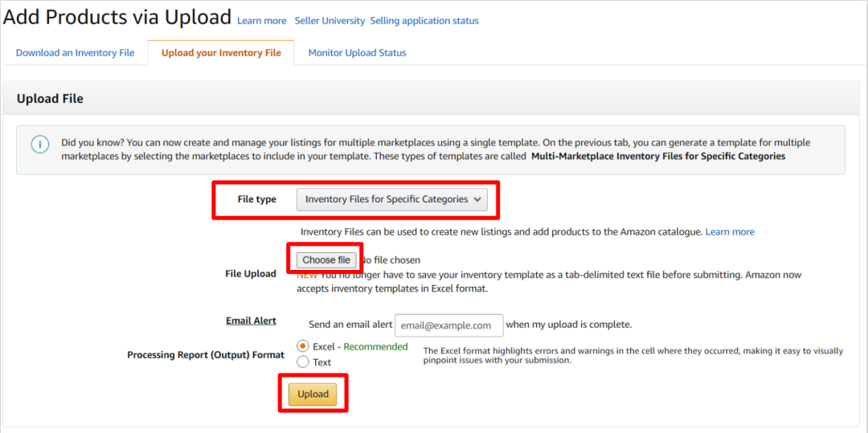Image resolution: width=868 pixels, height=433 pixels.
Task: Click the Upload File section header
Action: (x=50, y=99)
